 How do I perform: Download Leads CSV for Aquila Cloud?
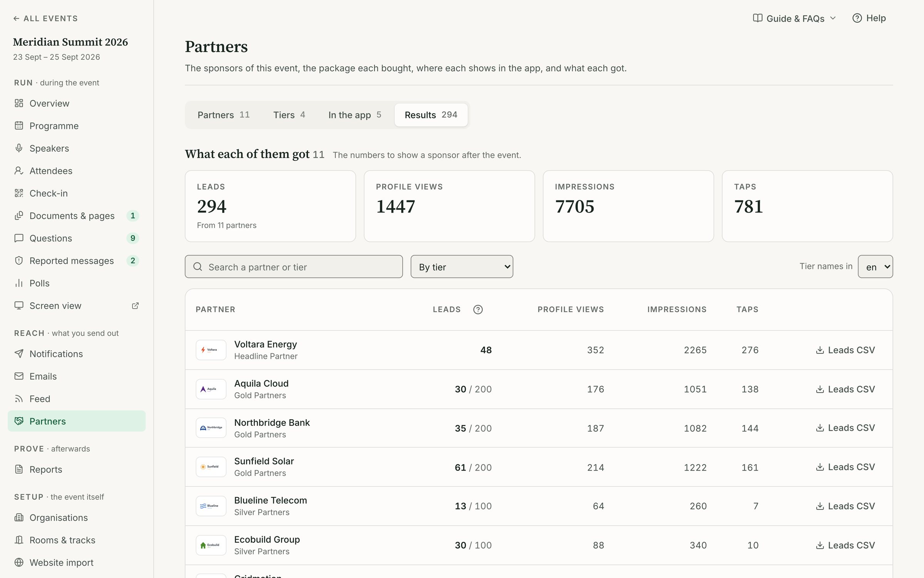coord(845,389)
